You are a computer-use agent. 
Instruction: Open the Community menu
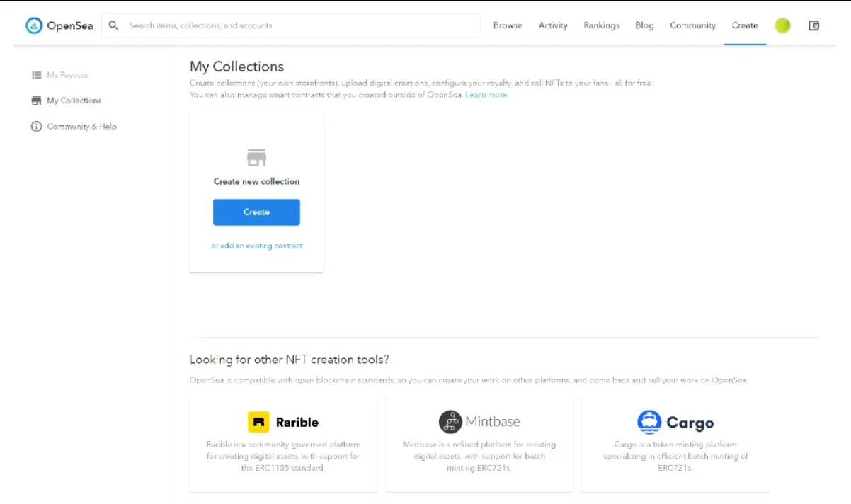693,25
